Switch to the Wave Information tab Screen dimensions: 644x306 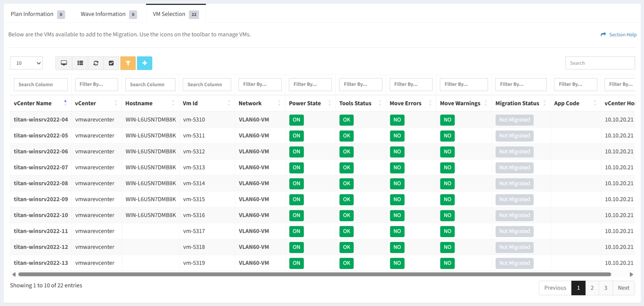point(109,14)
